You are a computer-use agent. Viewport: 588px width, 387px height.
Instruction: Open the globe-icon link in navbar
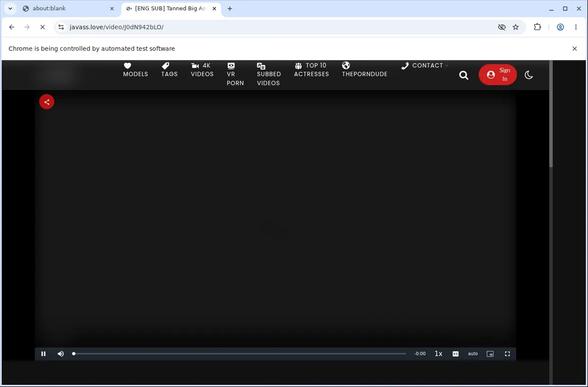point(365,70)
